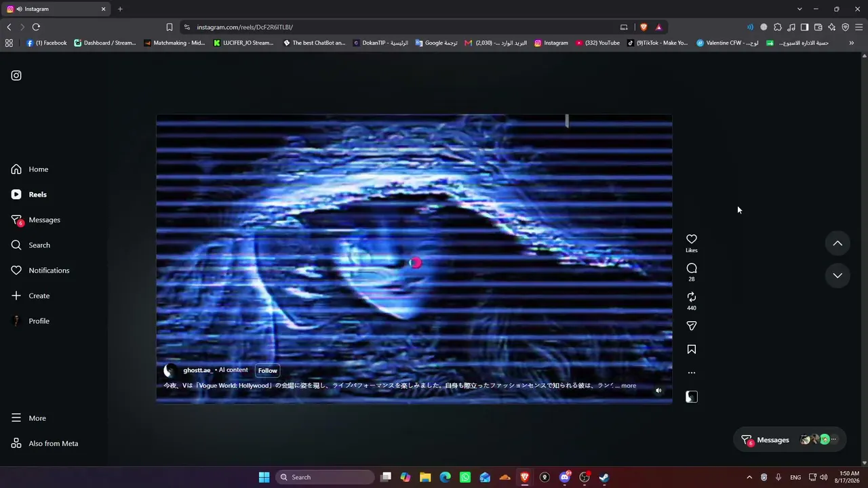Image resolution: width=868 pixels, height=488 pixels.
Task: Click the taskbar Search box
Action: 325,477
